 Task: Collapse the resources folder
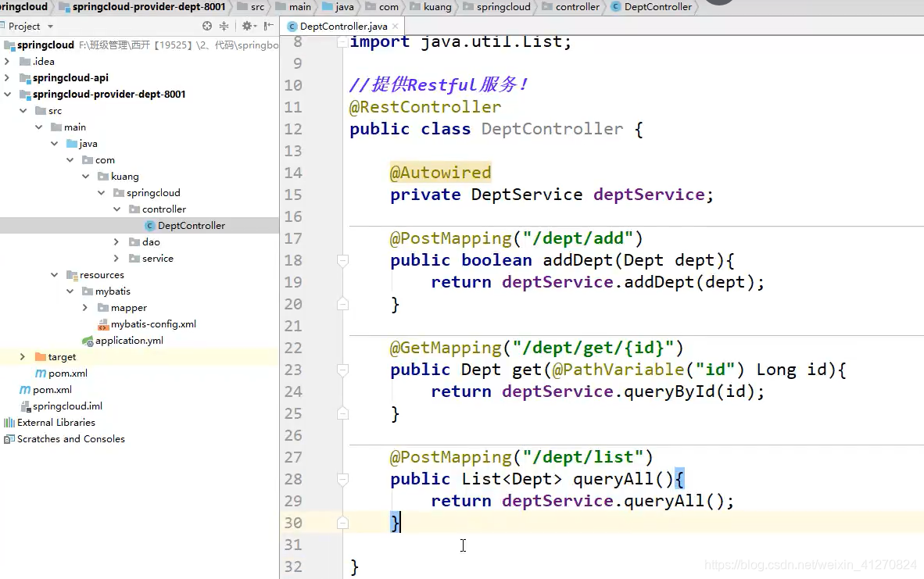pyautogui.click(x=54, y=275)
